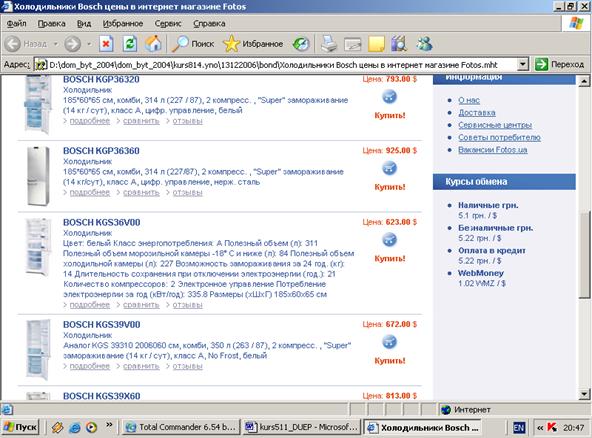Click the Windows flag logo in the menu bar corner
Screen dimensions: 592x438
point(576,23)
